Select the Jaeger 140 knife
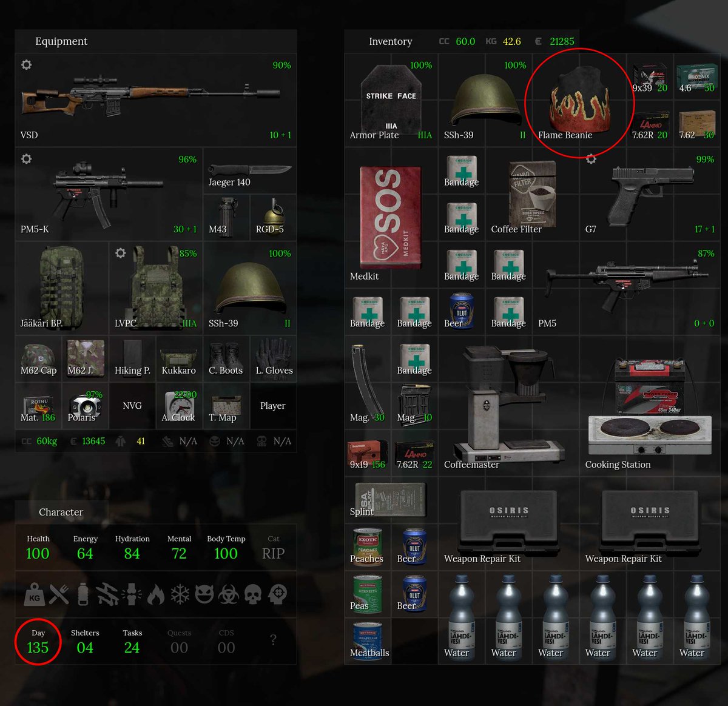This screenshot has width=728, height=706. tap(250, 170)
